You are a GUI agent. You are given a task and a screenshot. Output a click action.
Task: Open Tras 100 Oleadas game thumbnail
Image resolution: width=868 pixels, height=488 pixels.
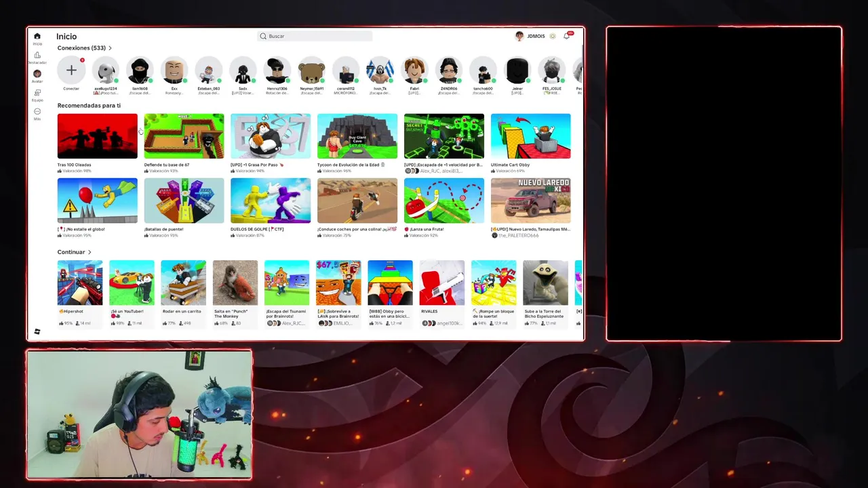(97, 136)
